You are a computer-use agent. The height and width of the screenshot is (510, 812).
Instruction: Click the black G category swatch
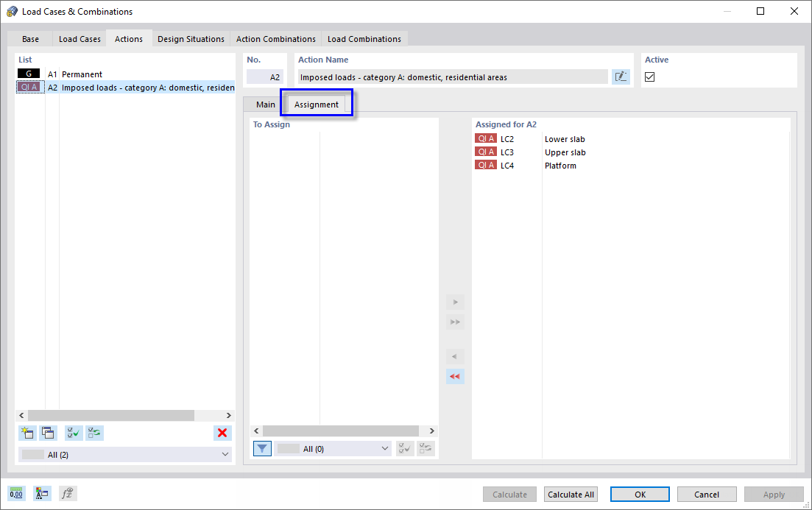coord(29,74)
